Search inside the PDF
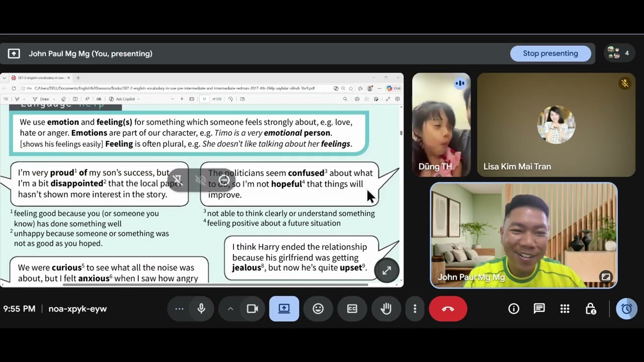Screen dimensions: 644x362 pyautogui.click(x=345, y=99)
